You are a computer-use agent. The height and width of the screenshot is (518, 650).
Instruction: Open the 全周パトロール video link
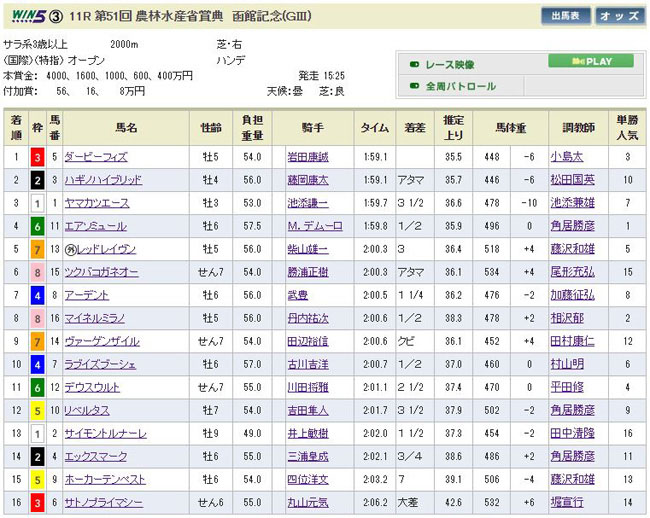pos(461,86)
